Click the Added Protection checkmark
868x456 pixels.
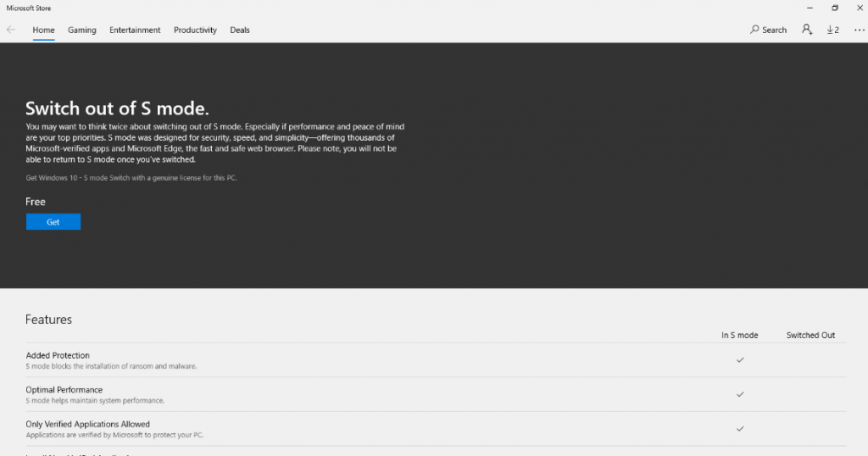click(740, 359)
